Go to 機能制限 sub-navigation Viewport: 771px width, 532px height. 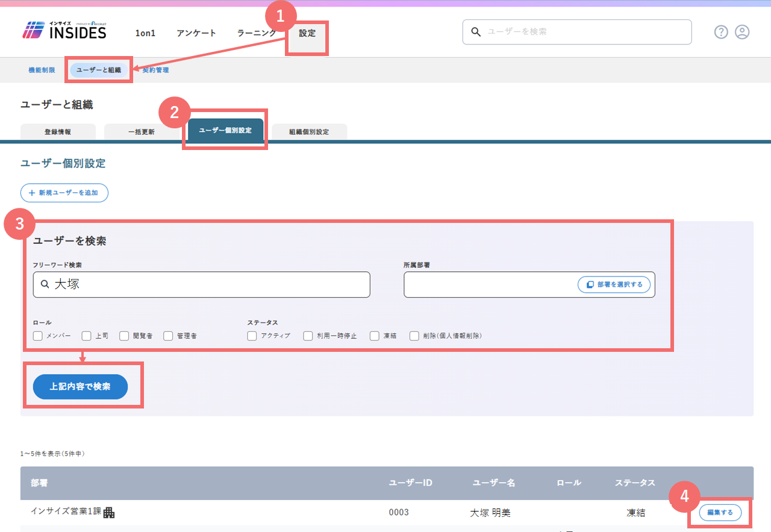(42, 70)
